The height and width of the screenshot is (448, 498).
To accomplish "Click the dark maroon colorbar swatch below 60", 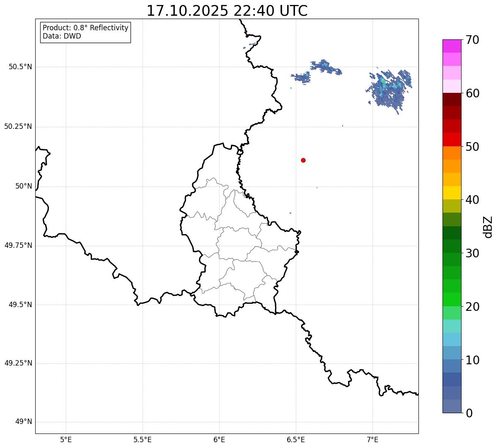I will (x=452, y=99).
